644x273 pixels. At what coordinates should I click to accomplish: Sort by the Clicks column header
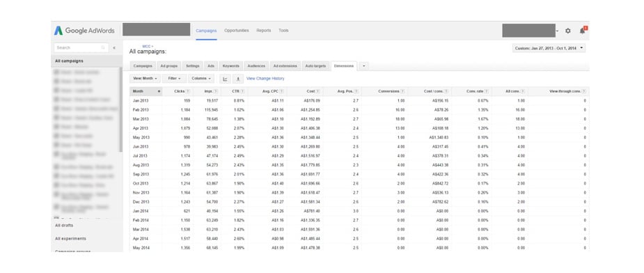(x=179, y=91)
